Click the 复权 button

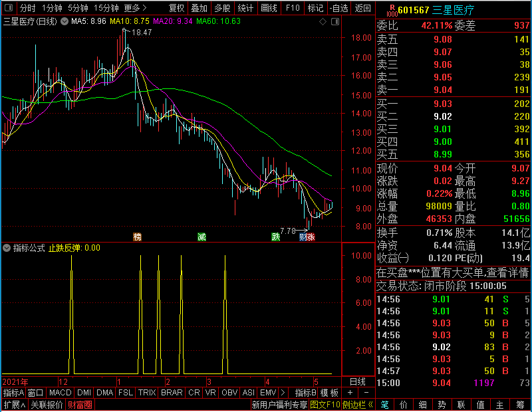click(176, 8)
